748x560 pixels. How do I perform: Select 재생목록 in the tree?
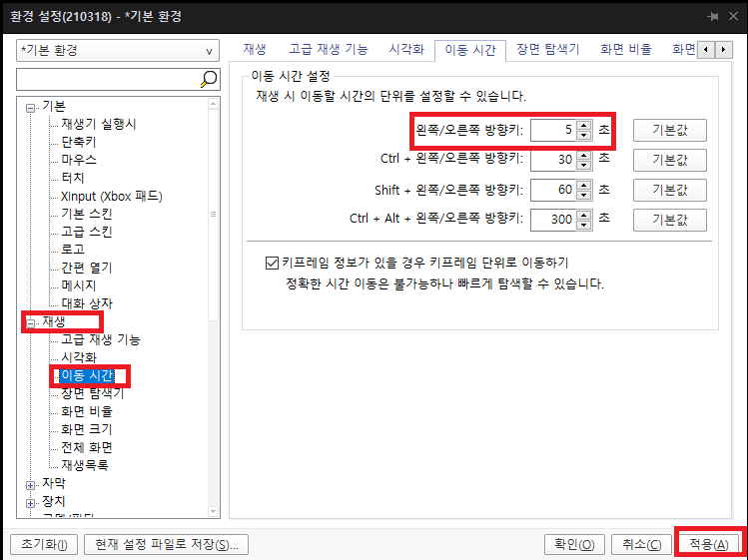click(x=85, y=465)
